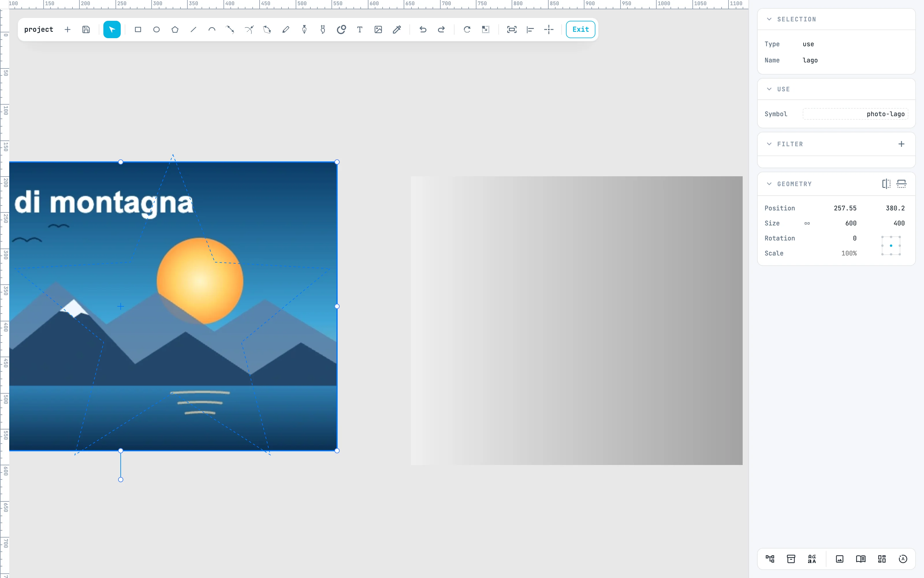
Task: Select the Text tool
Action: [360, 29]
